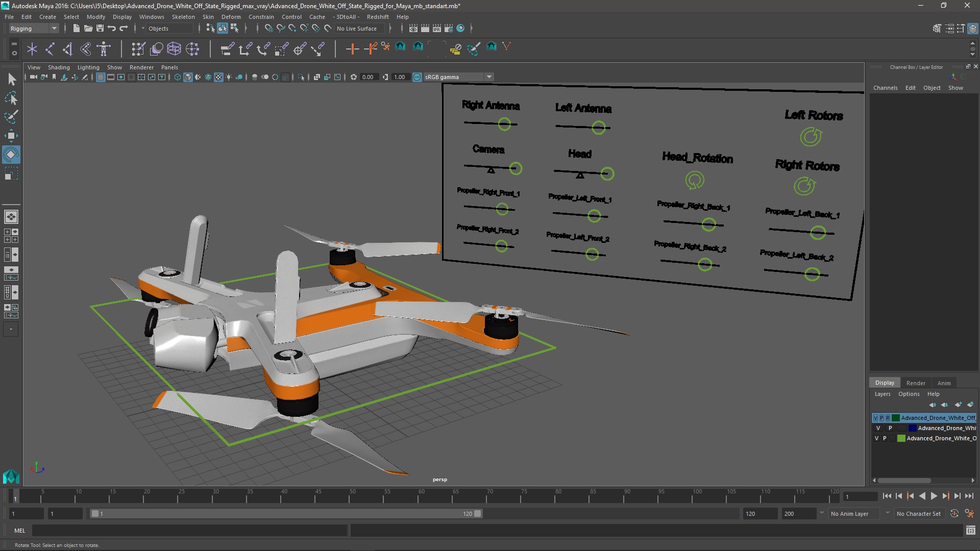This screenshot has width=980, height=551.
Task: Toggle playback P of green-swatch layer
Action: click(885, 438)
